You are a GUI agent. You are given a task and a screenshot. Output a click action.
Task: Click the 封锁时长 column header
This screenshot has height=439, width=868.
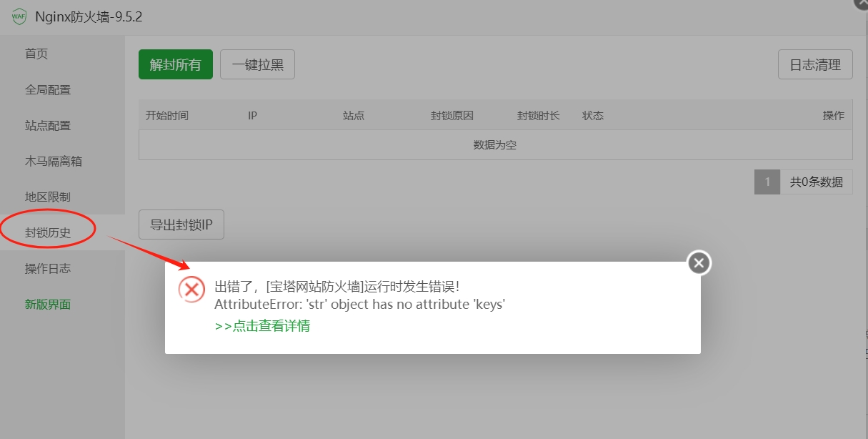[x=539, y=115]
